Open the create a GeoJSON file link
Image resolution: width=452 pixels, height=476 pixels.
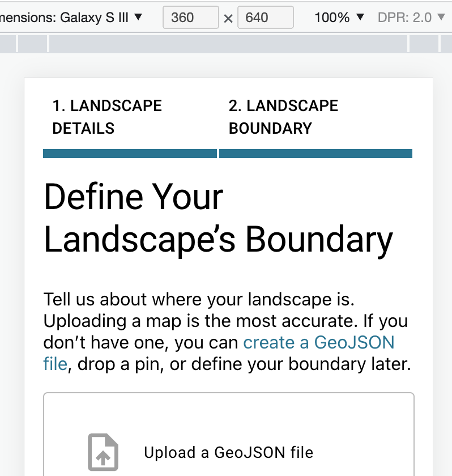tap(318, 342)
